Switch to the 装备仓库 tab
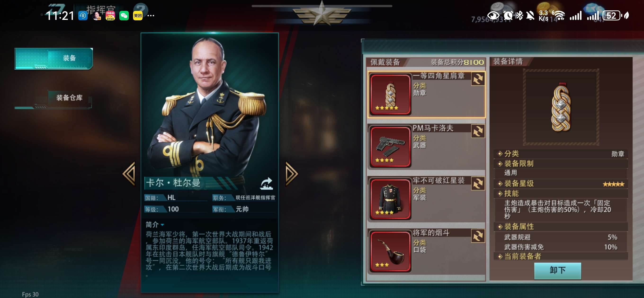 (53, 98)
